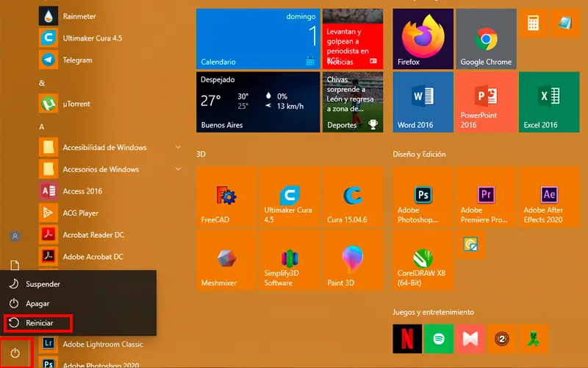Screen dimensions: 588x368
Task: Launch the Adobe Premiere Pro tile
Action: coord(486,197)
